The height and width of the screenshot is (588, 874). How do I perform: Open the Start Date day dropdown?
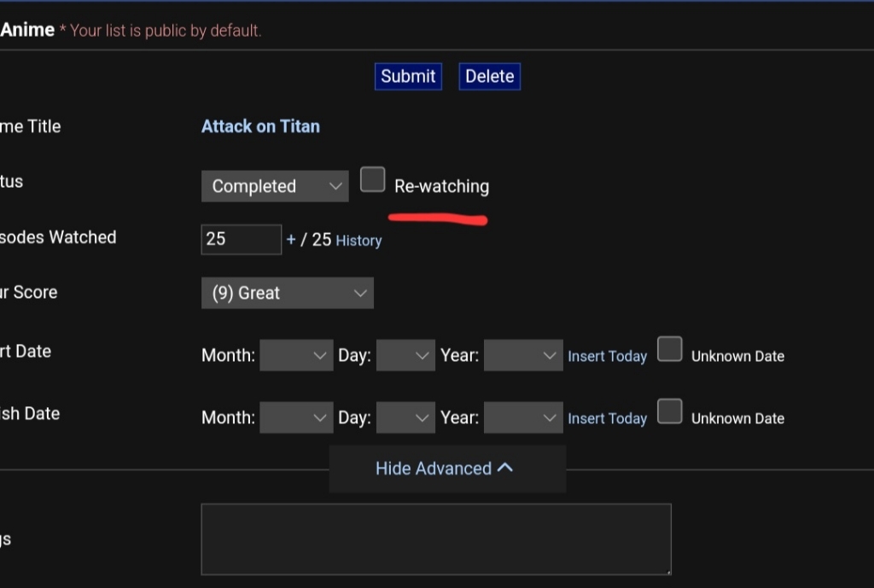tap(405, 355)
